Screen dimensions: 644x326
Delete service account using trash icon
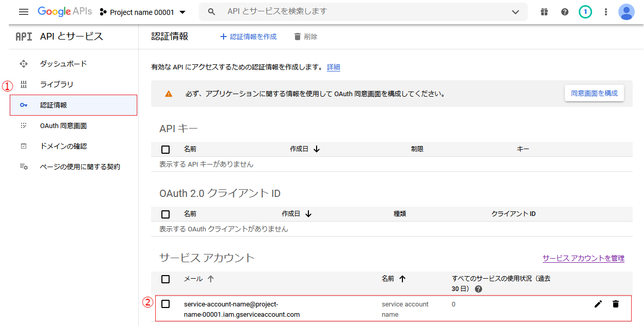(x=616, y=304)
